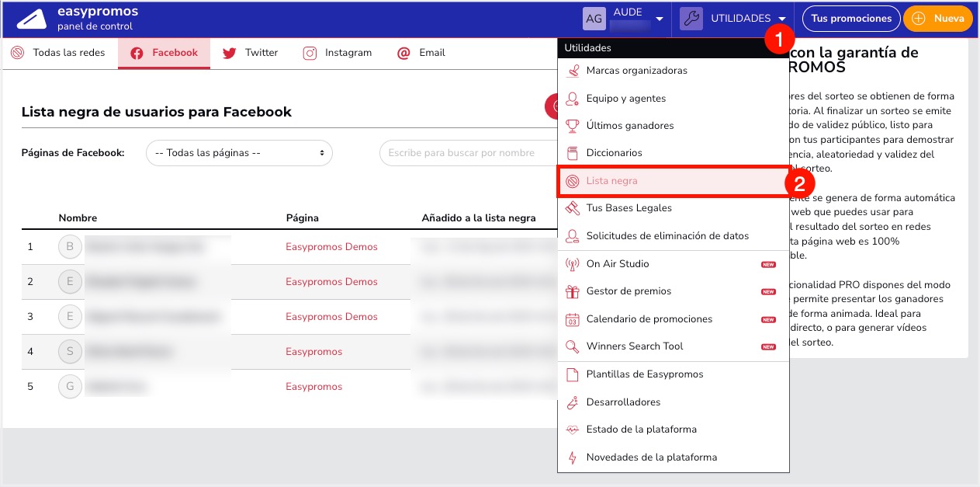Open Calendario de promociones entry
Screen dimensions: 980x487
[x=674, y=319]
